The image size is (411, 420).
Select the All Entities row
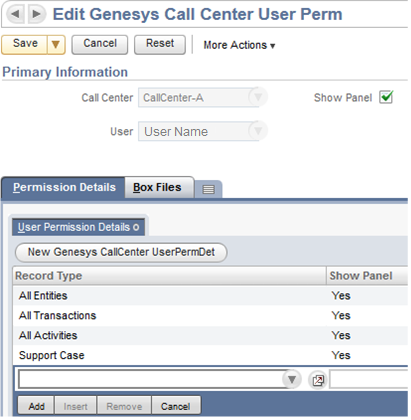[210, 295]
